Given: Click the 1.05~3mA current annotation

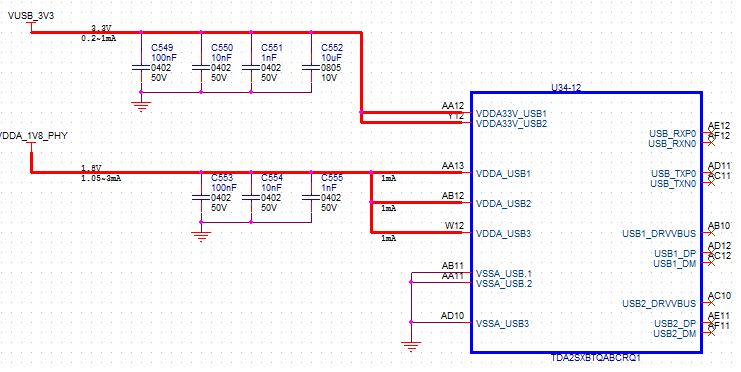Looking at the screenshot, I should (101, 179).
